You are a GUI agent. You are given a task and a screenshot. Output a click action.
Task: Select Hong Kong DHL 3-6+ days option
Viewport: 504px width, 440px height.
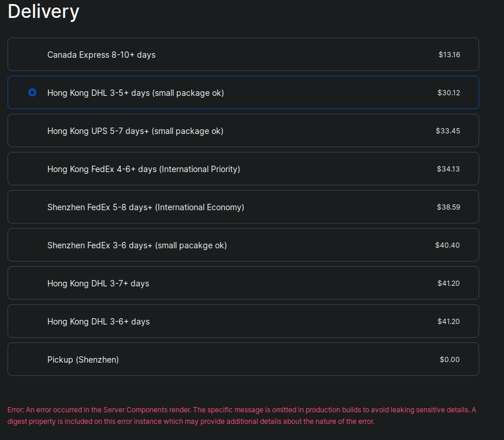(243, 321)
